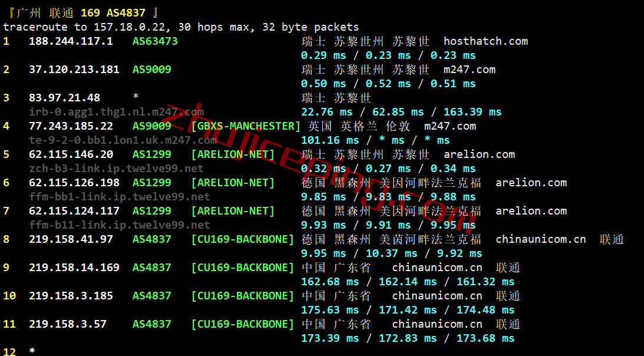The width and height of the screenshot is (644, 356).
Task: Select latency value 173.39 ms
Action: coord(330,339)
